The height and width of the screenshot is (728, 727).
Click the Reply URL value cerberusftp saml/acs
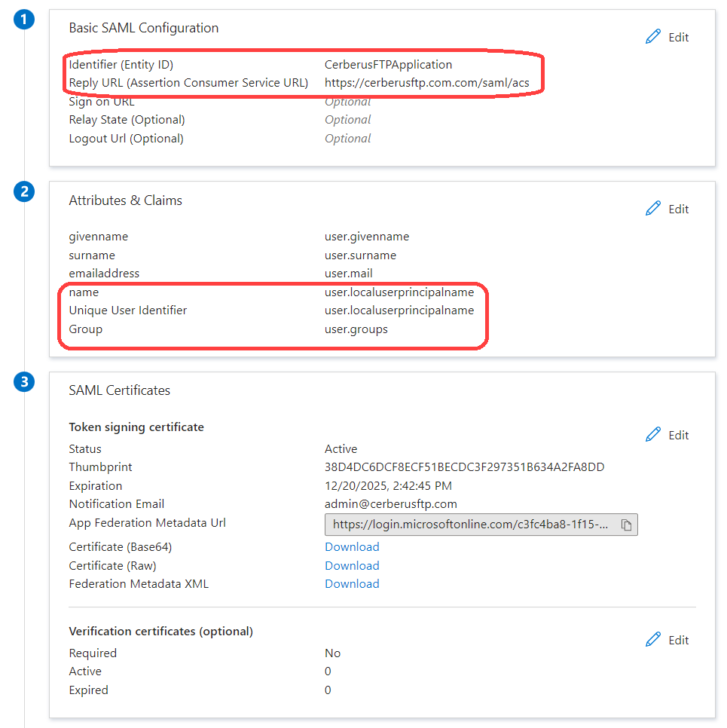[426, 83]
